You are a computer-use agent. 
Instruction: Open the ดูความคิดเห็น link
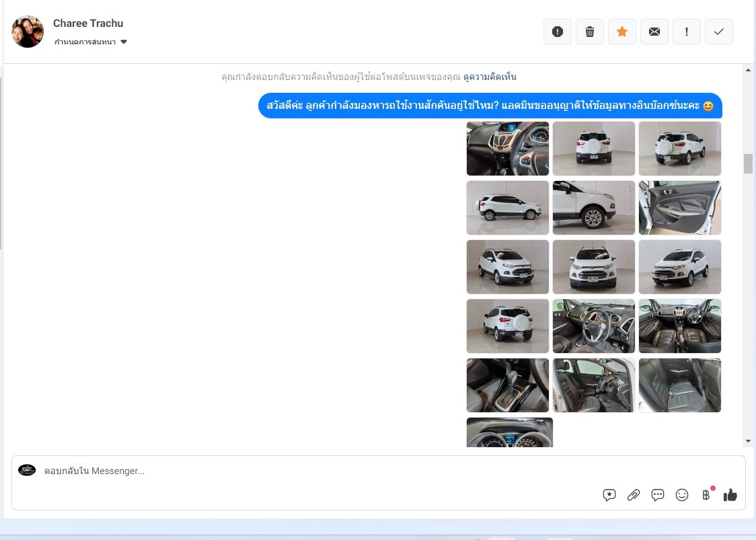tap(490, 77)
